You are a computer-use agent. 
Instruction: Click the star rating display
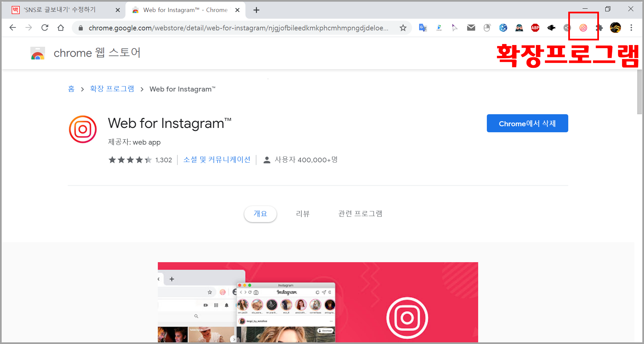[x=130, y=160]
